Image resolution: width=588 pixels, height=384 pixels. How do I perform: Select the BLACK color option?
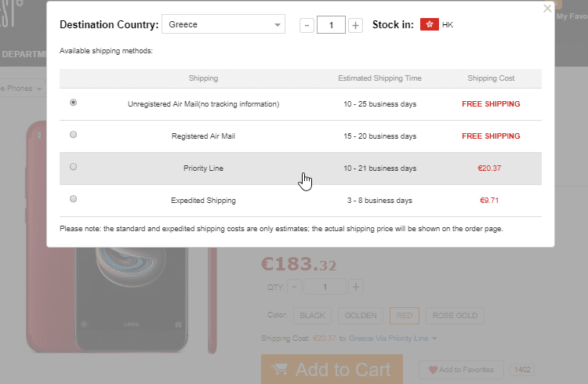coord(312,316)
